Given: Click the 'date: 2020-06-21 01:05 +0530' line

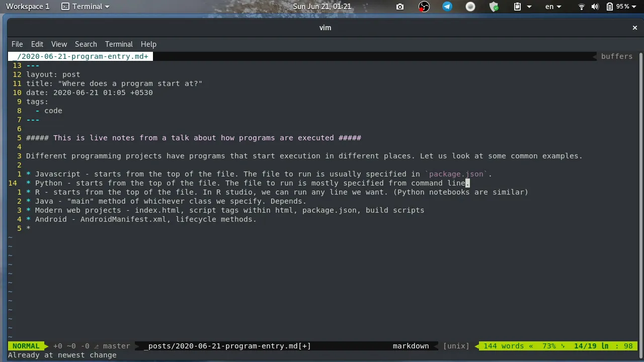Looking at the screenshot, I should tap(90, 93).
